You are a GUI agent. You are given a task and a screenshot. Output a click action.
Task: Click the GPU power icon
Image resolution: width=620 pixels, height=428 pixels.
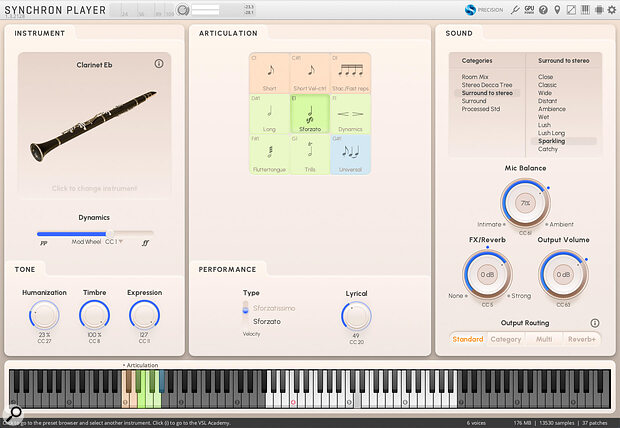point(529,10)
